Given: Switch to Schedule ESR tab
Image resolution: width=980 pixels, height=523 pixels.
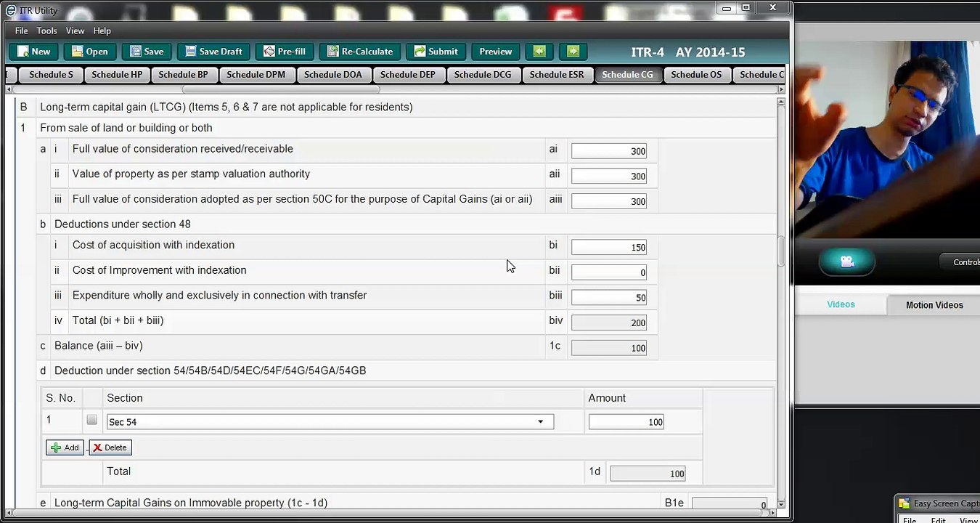Looking at the screenshot, I should (x=557, y=75).
